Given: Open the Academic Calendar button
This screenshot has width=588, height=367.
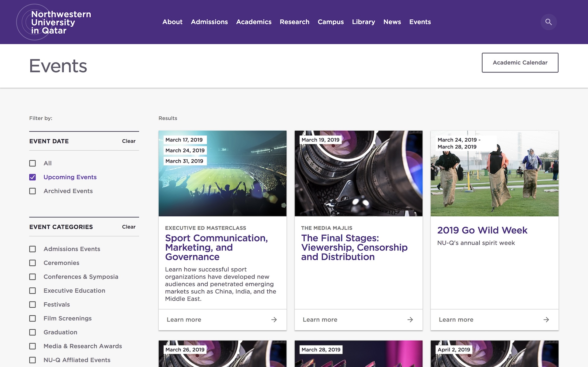Looking at the screenshot, I should click(x=520, y=62).
